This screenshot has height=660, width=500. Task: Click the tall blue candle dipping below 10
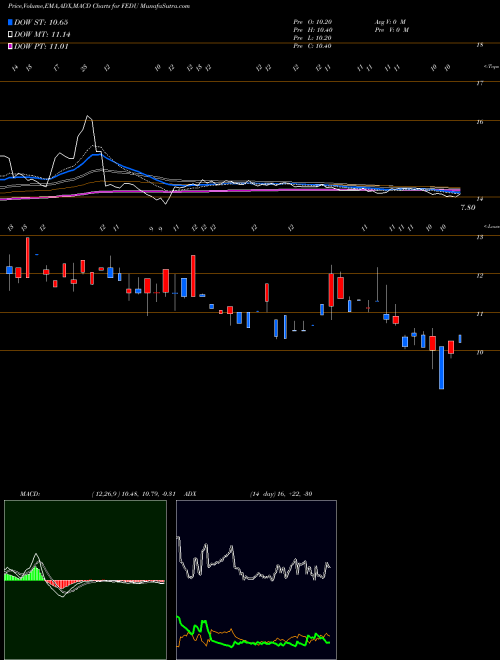(x=441, y=367)
